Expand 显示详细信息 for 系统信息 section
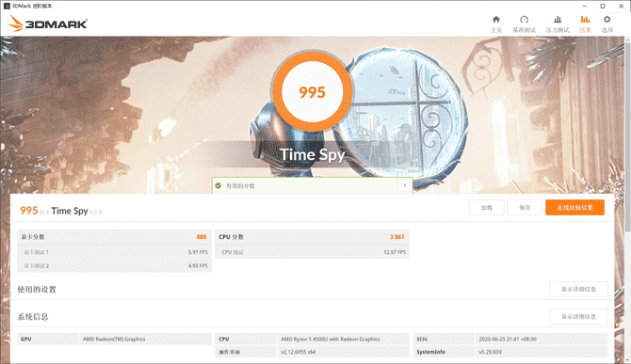 pyautogui.click(x=578, y=317)
